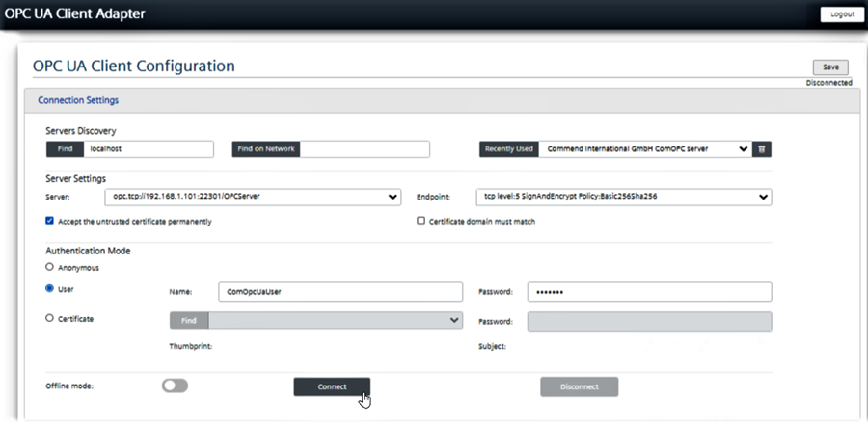Select Anonymous authentication mode
Viewport: 868px width, 426px height.
[x=50, y=267]
